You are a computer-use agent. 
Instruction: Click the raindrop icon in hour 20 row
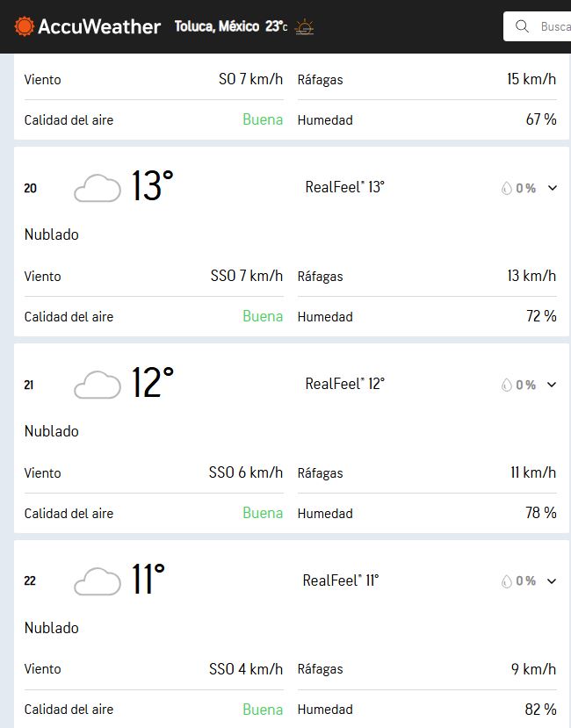click(506, 188)
